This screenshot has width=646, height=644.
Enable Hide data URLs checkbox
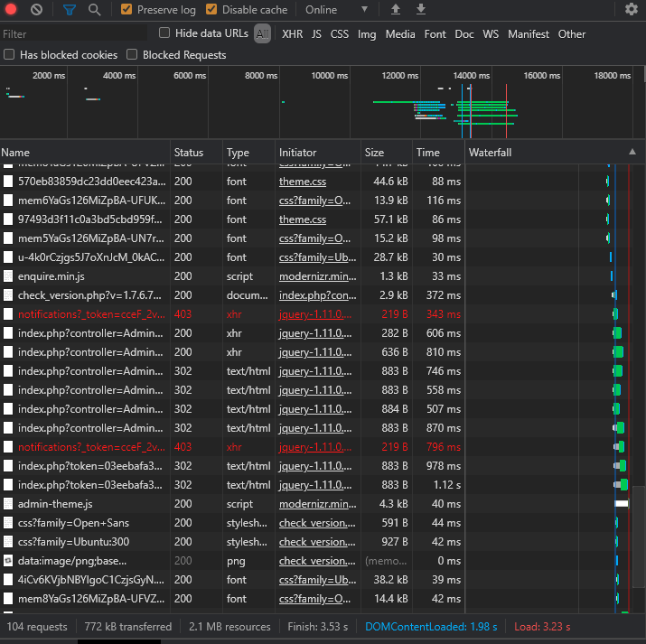tap(164, 33)
